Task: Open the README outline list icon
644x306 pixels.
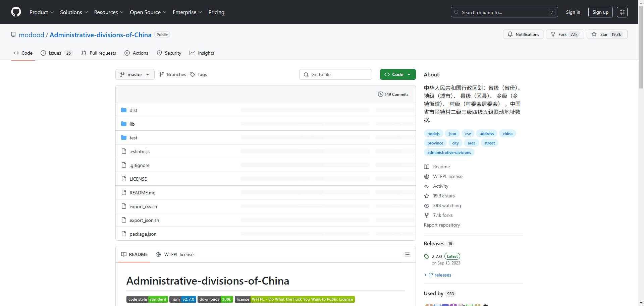Action: click(x=407, y=254)
